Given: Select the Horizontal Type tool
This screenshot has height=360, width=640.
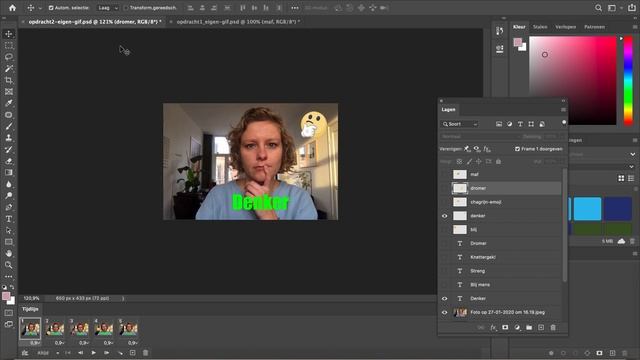Looking at the screenshot, I should coord(9,219).
